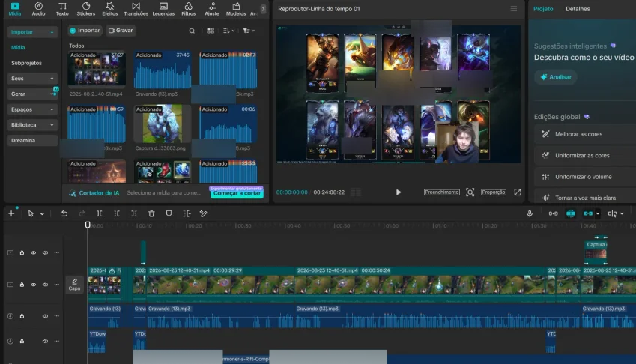Image resolution: width=636 pixels, height=364 pixels.
Task: Switch to the Detalhes tab
Action: pyautogui.click(x=578, y=9)
